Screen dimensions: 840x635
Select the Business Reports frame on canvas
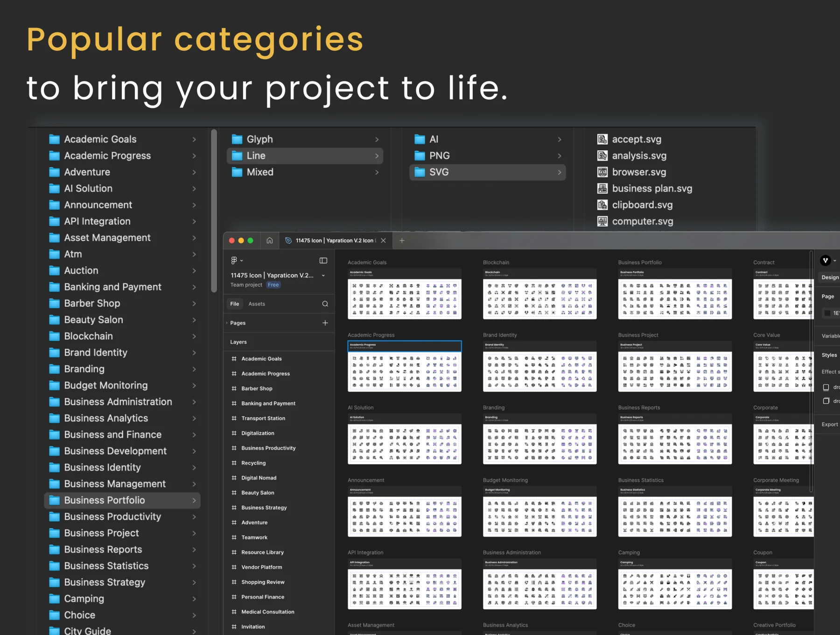[675, 439]
